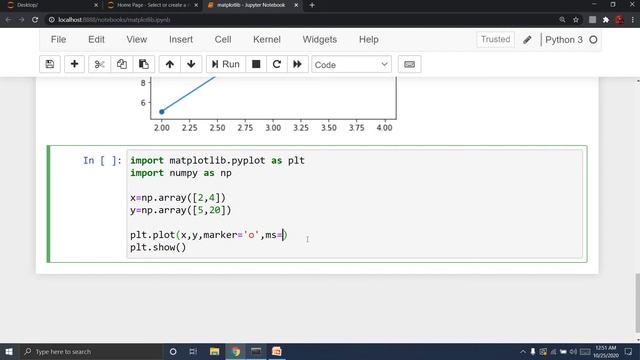Open the cell type Code dropdown

pyautogui.click(x=351, y=64)
